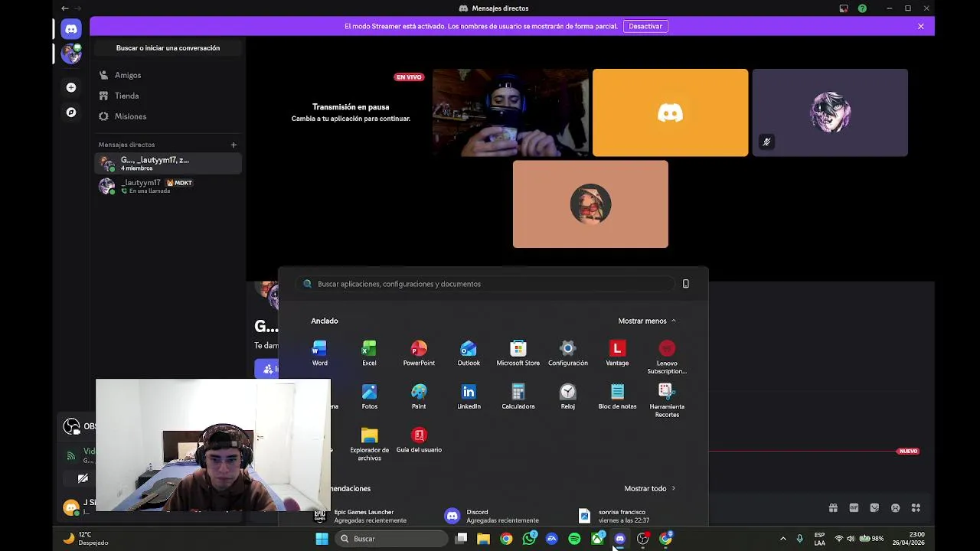Dismiss Streamer mode banner

click(x=921, y=26)
